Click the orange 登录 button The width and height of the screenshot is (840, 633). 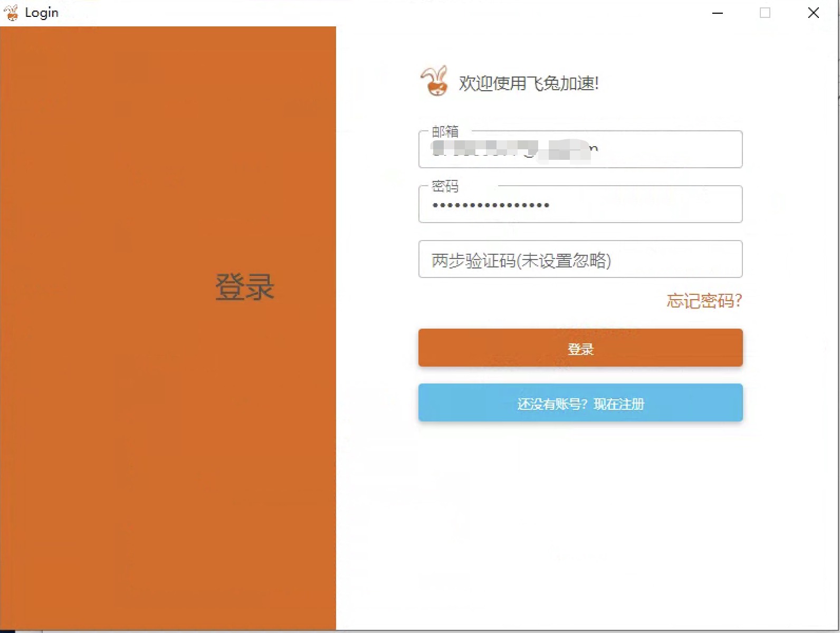(x=580, y=348)
